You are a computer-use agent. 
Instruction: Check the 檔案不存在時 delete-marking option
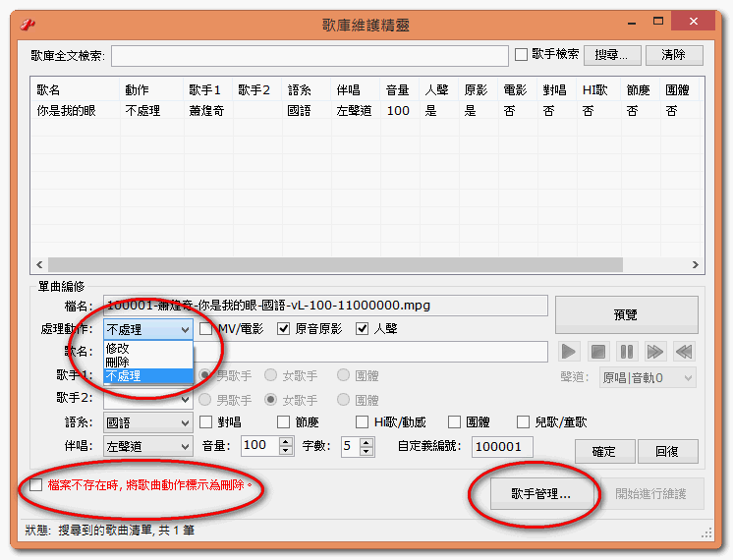[36, 485]
